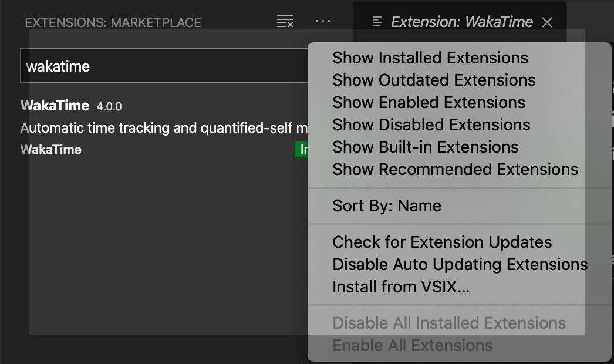The height and width of the screenshot is (364, 614).
Task: Open the Views and More Actions ellipsis
Action: 323,22
